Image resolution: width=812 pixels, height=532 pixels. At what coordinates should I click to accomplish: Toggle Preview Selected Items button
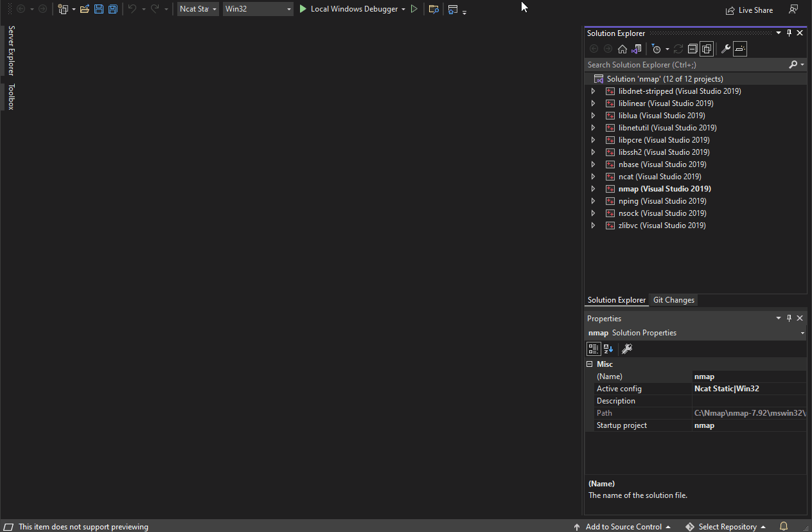[x=740, y=49]
